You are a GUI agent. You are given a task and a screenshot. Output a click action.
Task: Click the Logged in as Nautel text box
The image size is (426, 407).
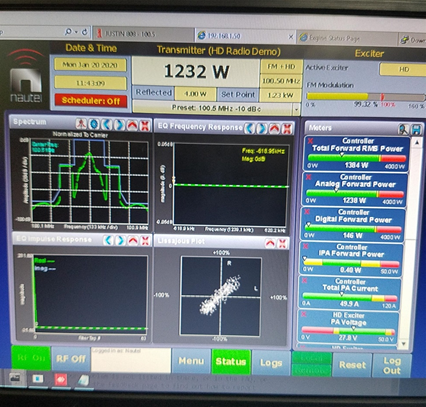tap(131, 360)
